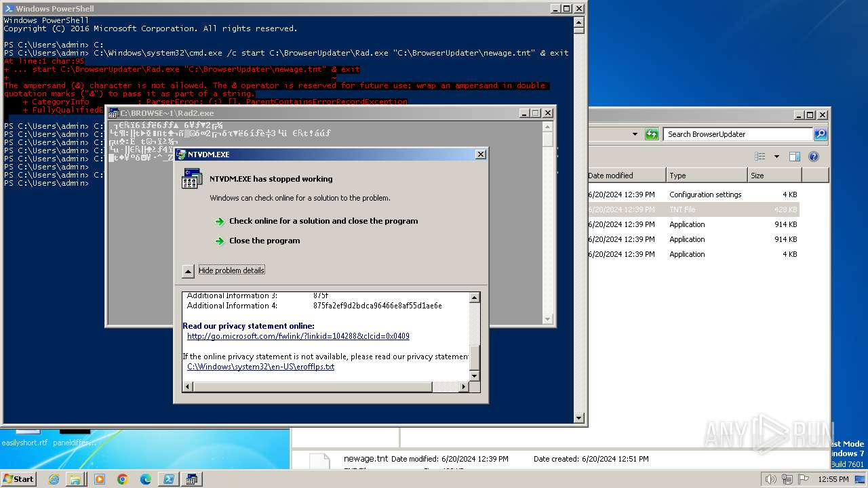Close the BrowserUpdater Explorer window

coord(823,115)
